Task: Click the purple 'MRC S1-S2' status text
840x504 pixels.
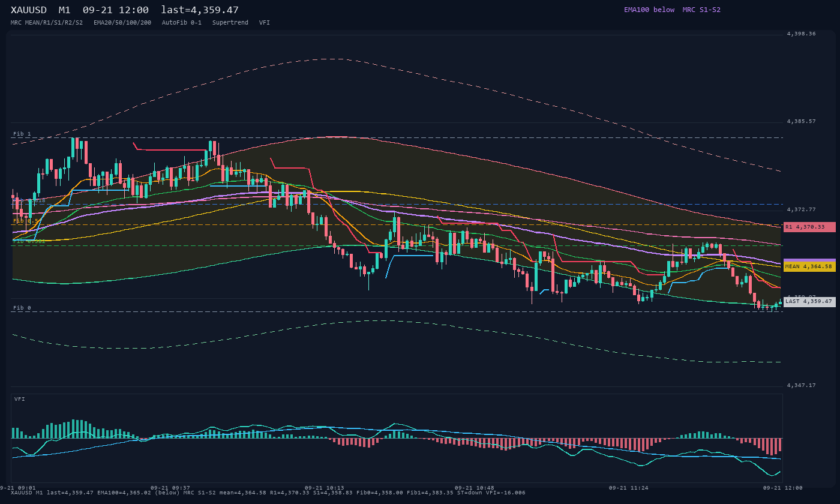Action: pyautogui.click(x=701, y=10)
